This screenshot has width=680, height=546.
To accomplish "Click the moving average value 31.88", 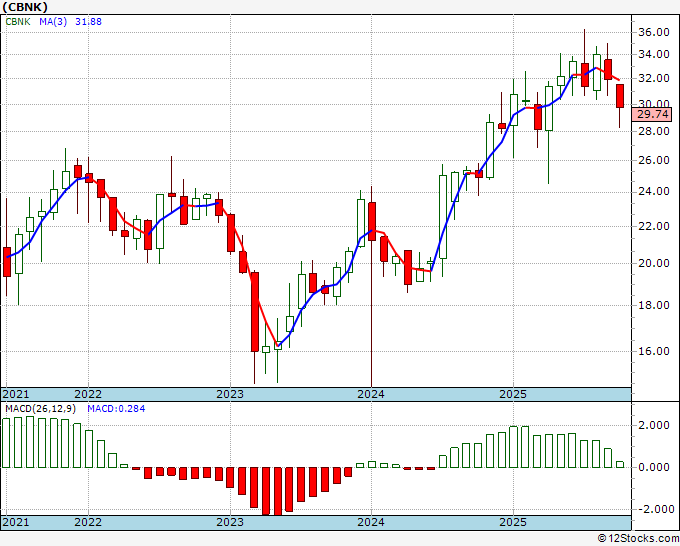I will [88, 21].
